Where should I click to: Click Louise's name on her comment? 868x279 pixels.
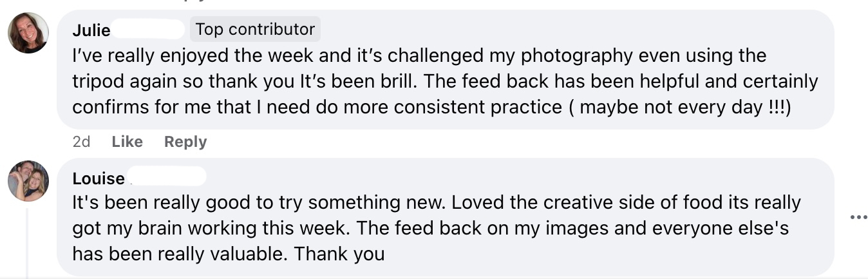pyautogui.click(x=99, y=178)
